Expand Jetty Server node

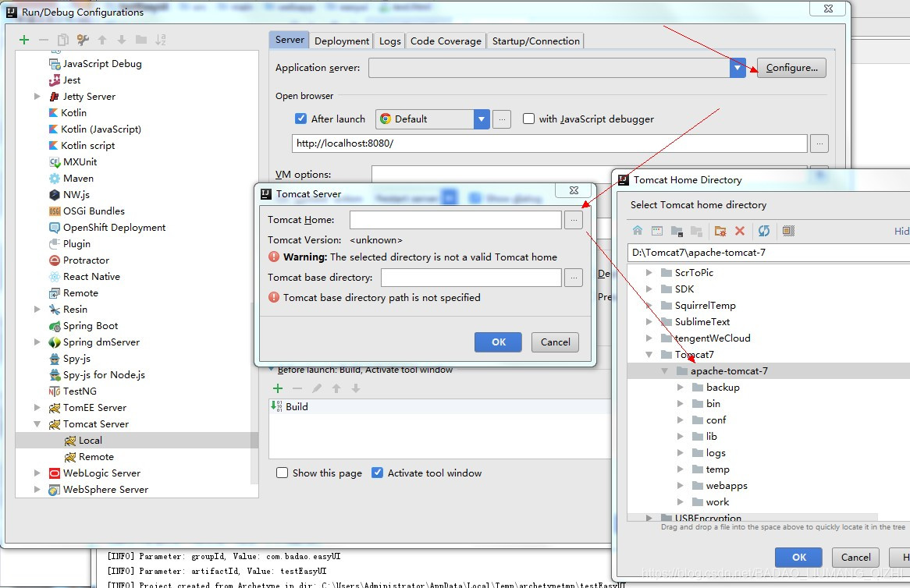click(x=37, y=96)
